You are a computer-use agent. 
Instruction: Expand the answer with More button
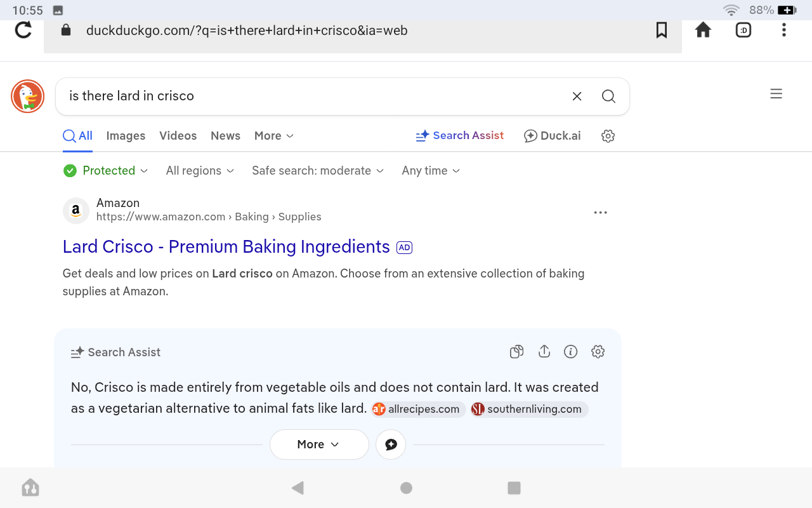point(318,444)
